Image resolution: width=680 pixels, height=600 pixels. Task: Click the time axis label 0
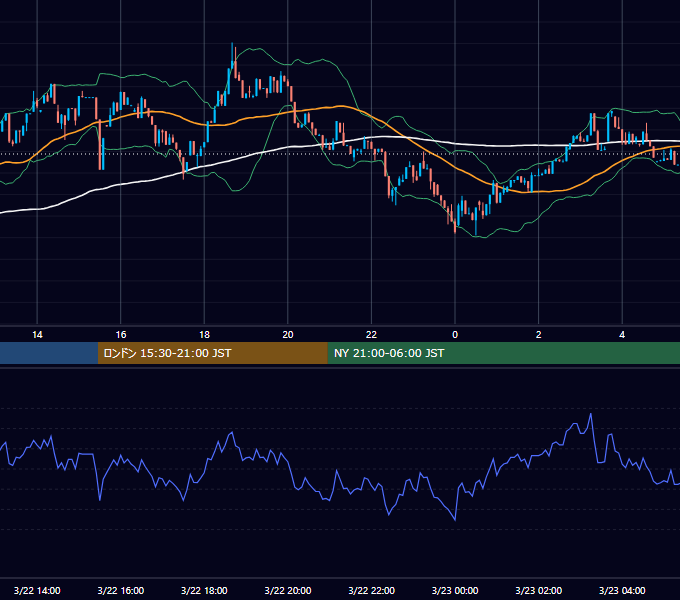(x=455, y=335)
